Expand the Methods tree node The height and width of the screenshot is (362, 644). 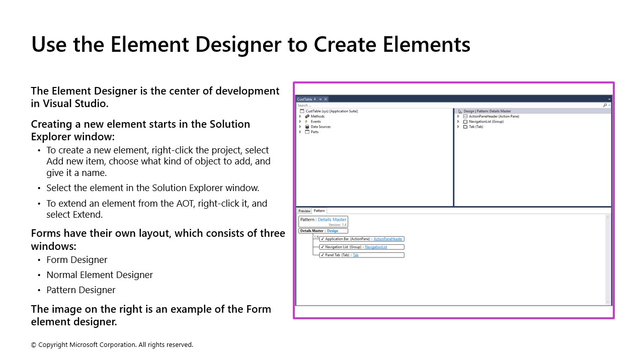pos(300,116)
